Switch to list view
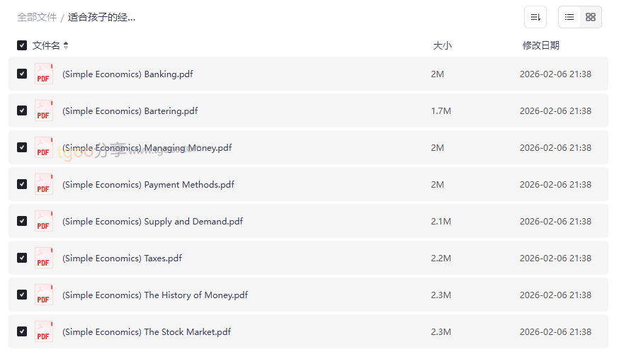Screen dimensions: 619x364 (569, 17)
